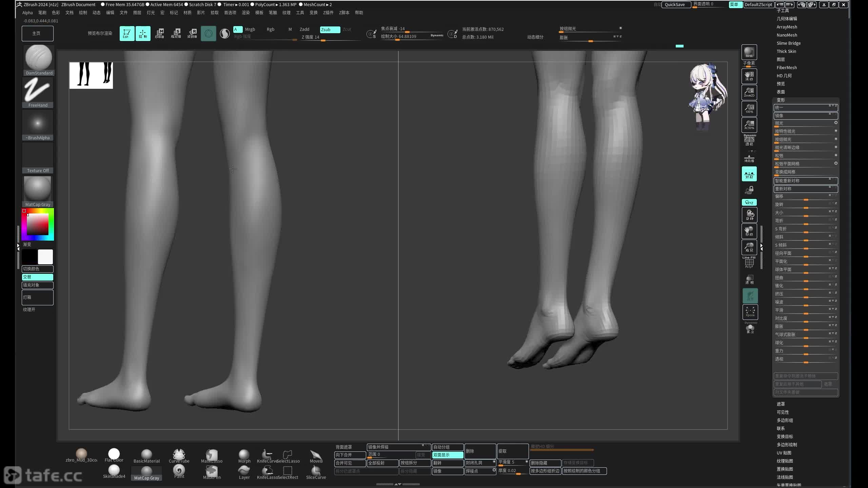The width and height of the screenshot is (868, 488).
Task: Choose the MaskLasso brush
Action: coord(212,456)
